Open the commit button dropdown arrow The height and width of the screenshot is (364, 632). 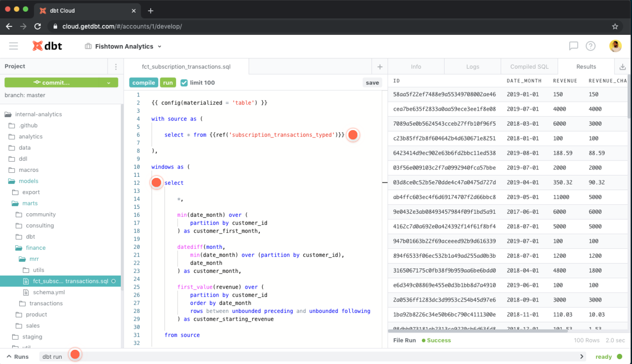point(109,83)
